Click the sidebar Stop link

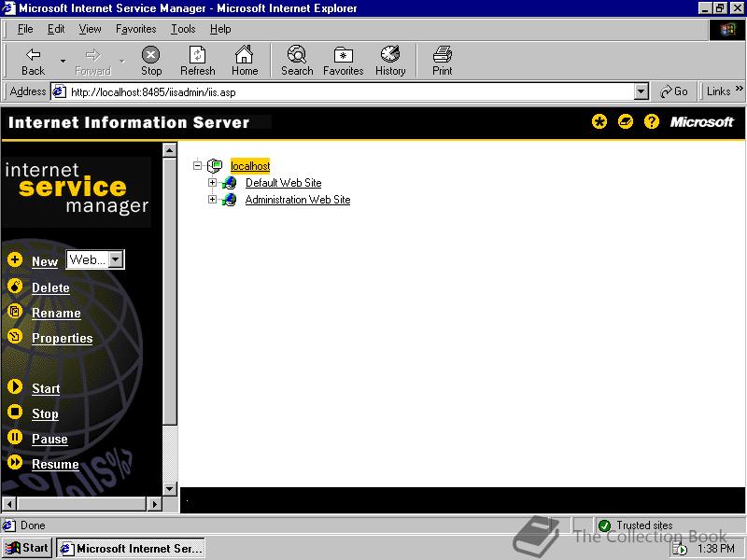tap(45, 413)
